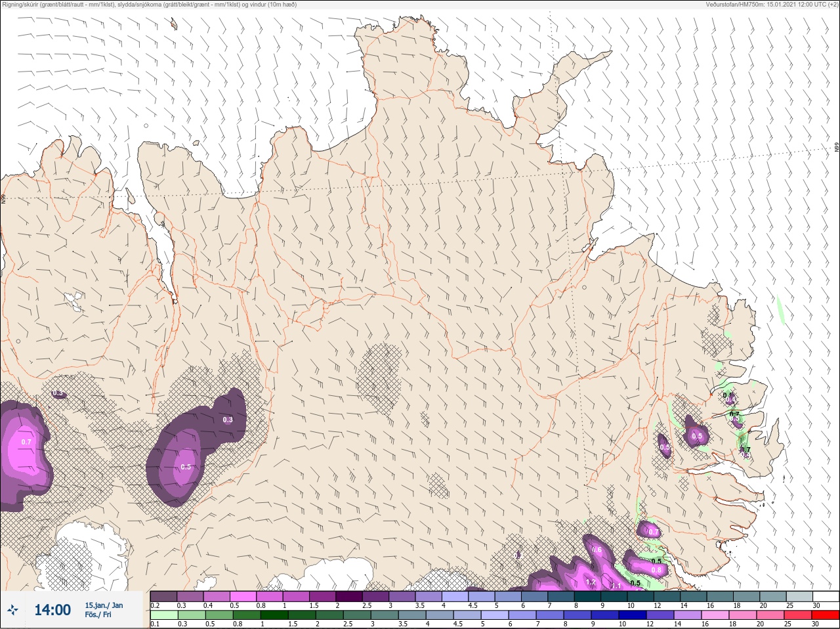Screen dimensions: 840x629
Task: Select the dark navy 10 swatch in lower legend
Action: 632,615
